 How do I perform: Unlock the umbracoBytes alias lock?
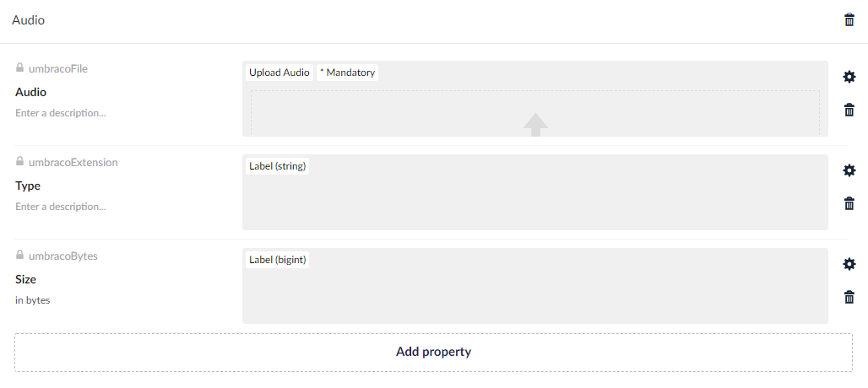(20, 255)
